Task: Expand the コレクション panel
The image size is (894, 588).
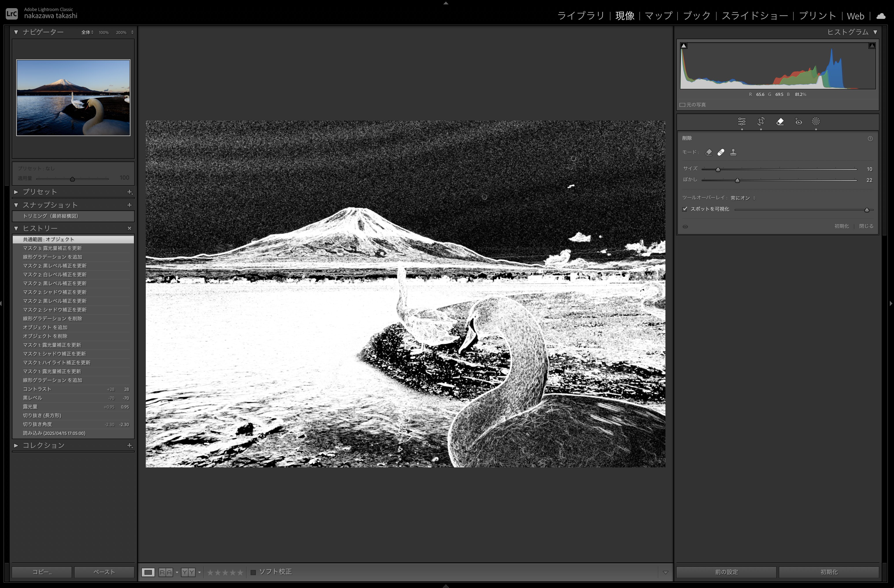Action: pos(16,445)
